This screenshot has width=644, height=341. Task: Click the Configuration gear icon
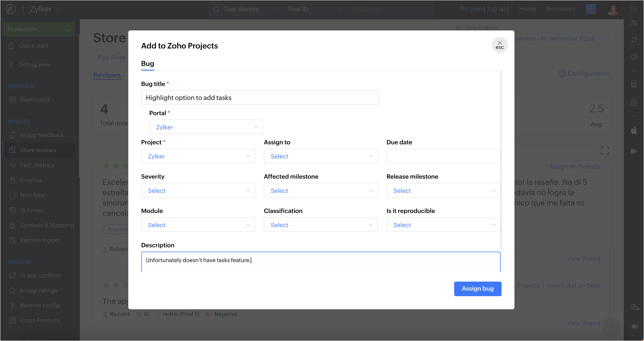562,74
